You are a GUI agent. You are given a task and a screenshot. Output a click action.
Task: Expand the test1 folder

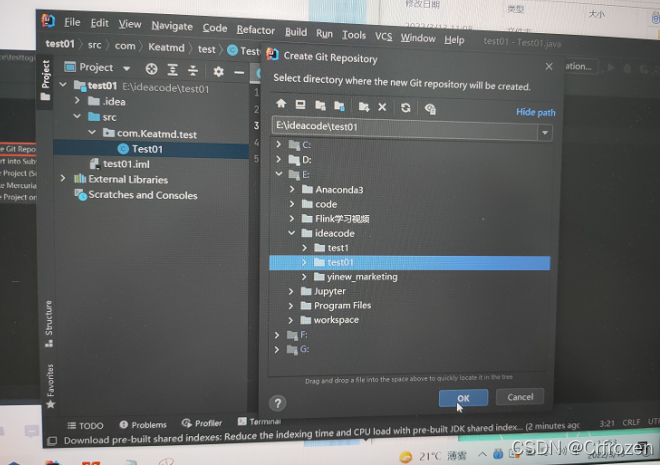tap(304, 247)
